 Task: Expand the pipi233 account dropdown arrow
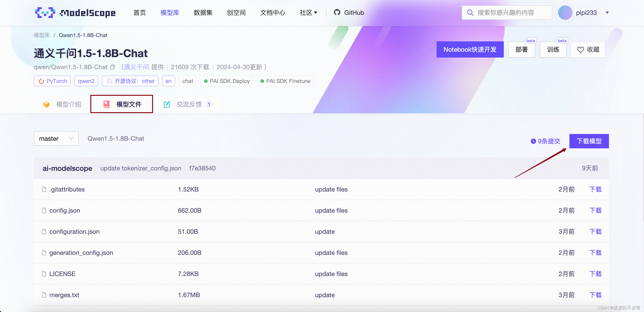point(607,13)
